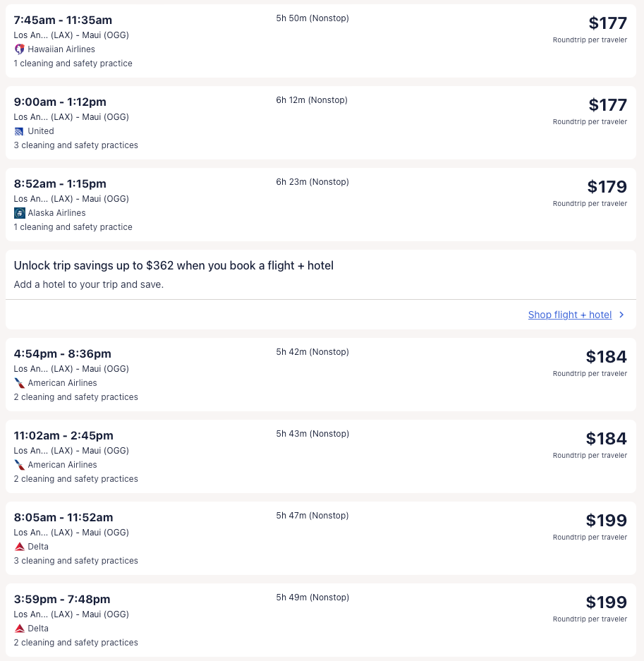Choose the 8:52am - 1:15pm Alaska flight
Viewport: 644px width, 661px height.
[x=60, y=183]
